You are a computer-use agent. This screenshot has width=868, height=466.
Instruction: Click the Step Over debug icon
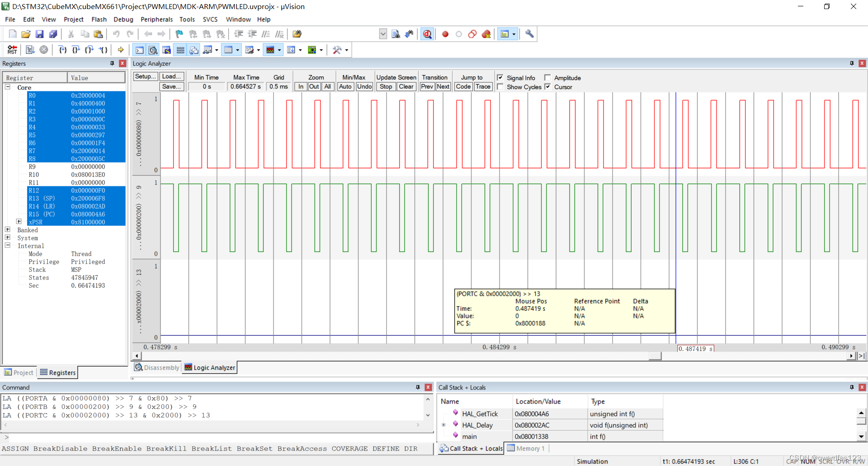[76, 50]
